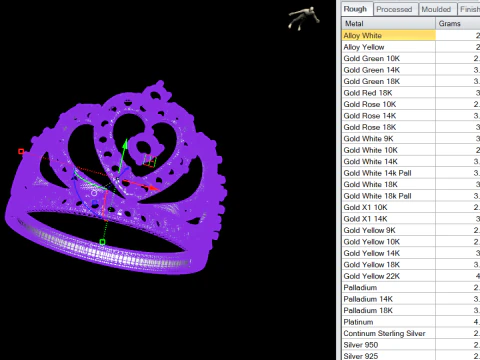Image resolution: width=480 pixels, height=360 pixels.
Task: Click the red square gumball scale handle
Action: click(x=21, y=152)
